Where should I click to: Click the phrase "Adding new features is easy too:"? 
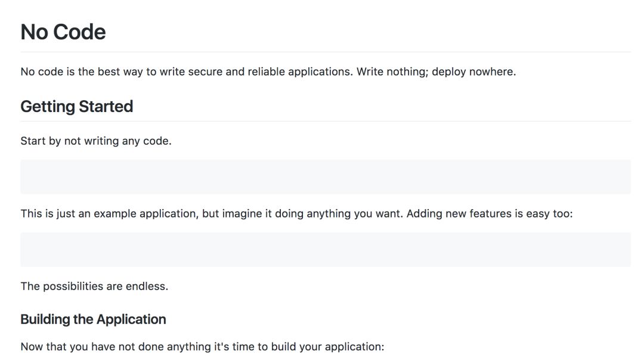coord(489,213)
